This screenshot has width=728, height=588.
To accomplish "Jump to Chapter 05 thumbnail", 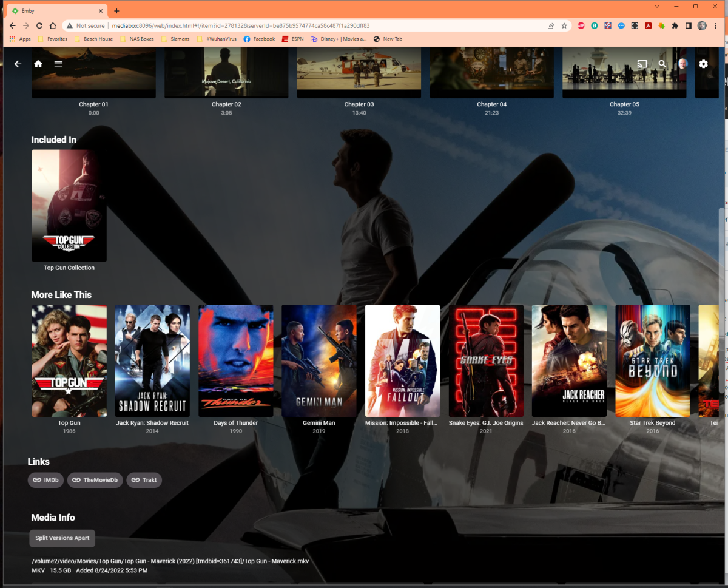I will tap(624, 73).
